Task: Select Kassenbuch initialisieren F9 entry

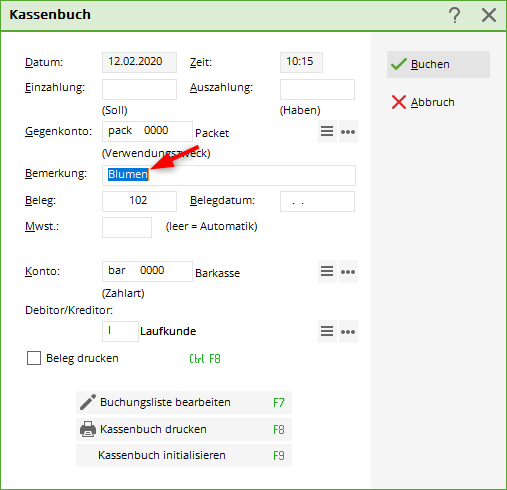Action: click(184, 455)
